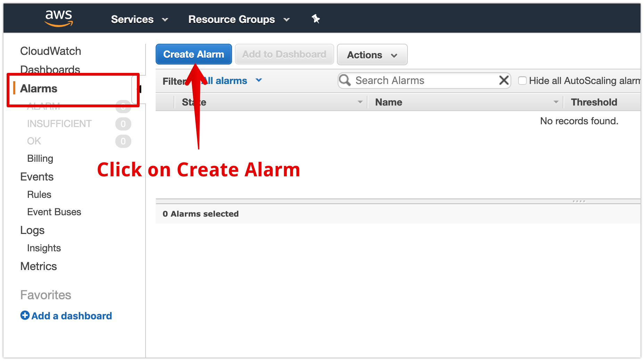The image size is (644, 361).
Task: Expand the Resource Groups dropdown
Action: coord(239,19)
